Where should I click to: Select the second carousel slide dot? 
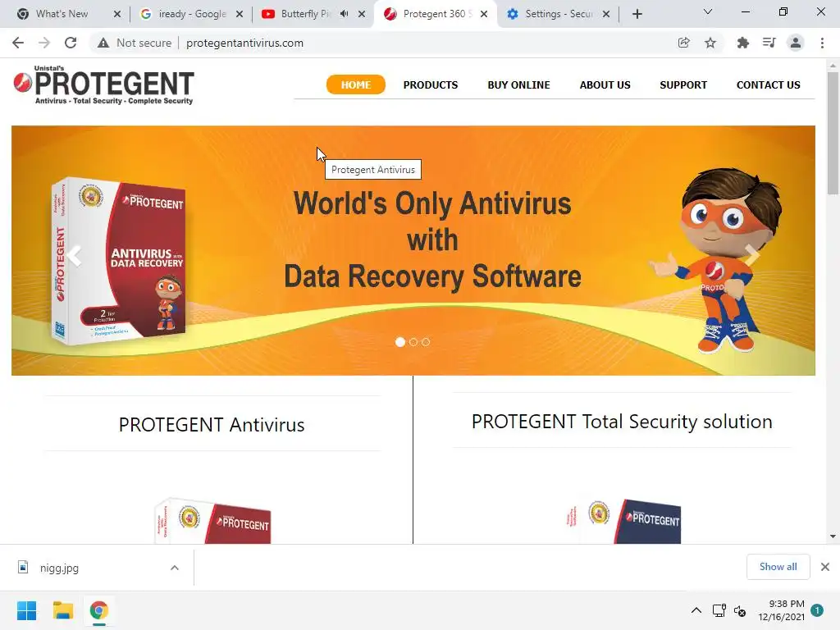tap(413, 342)
